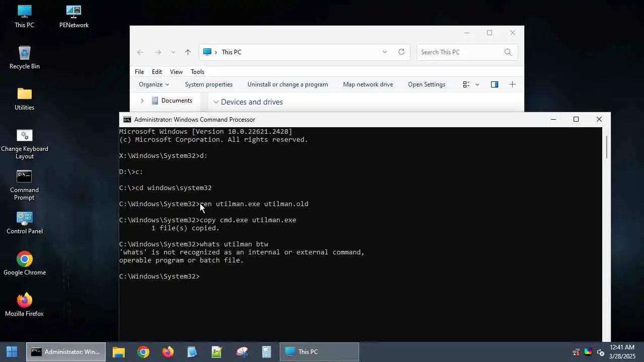Maximize the Command Processor window

point(576,120)
